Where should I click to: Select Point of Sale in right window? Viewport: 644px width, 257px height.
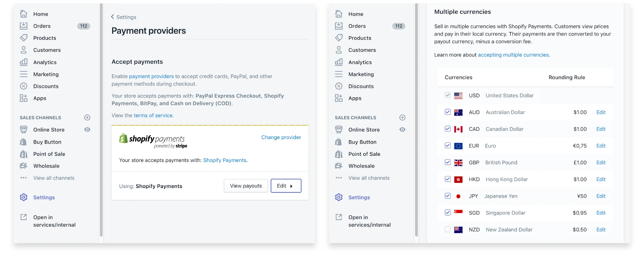coord(364,154)
